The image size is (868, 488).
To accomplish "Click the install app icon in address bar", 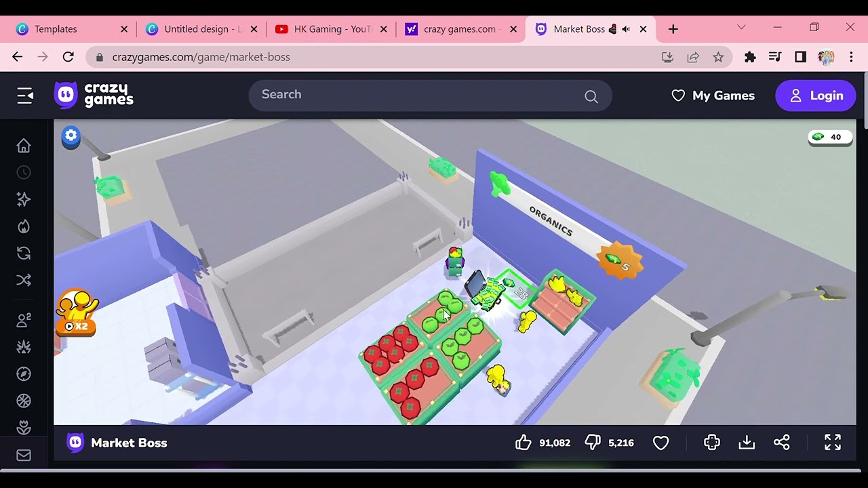I will pyautogui.click(x=667, y=58).
